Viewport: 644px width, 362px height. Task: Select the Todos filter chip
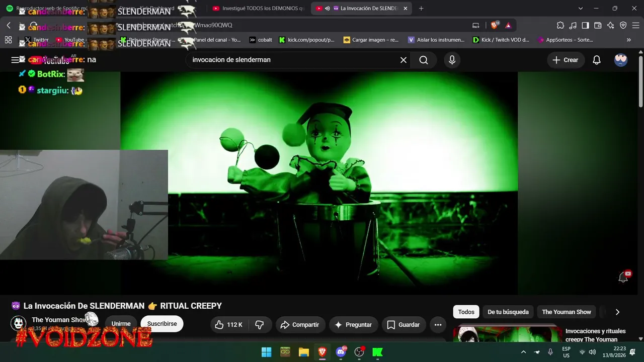466,312
